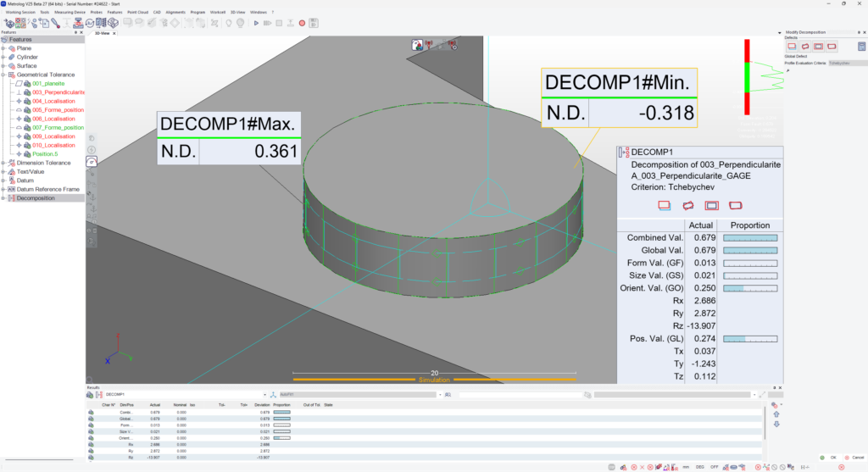Close the 3D-View tab
This screenshot has width=868, height=472.
pyautogui.click(x=114, y=33)
